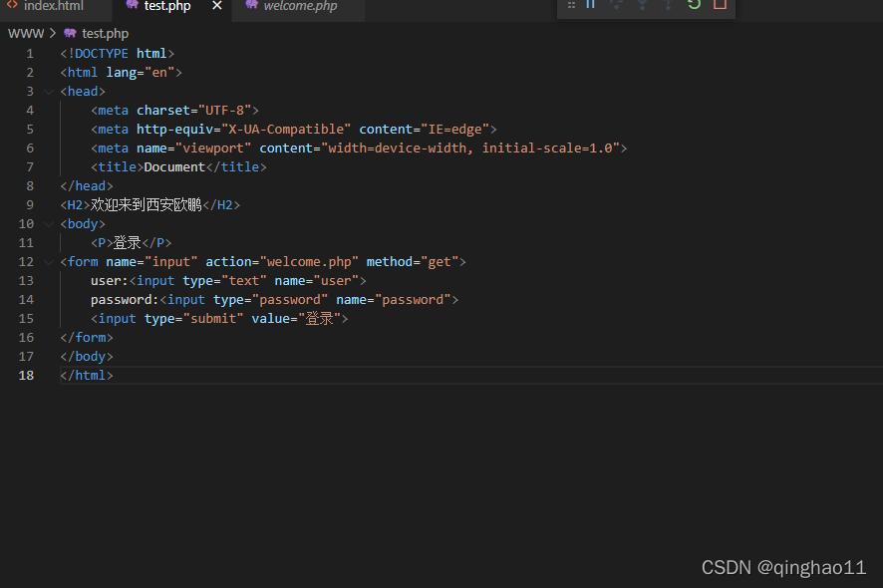Screen dimensions: 883x588
Task: Switch to the index.html tab
Action: pyautogui.click(x=53, y=6)
